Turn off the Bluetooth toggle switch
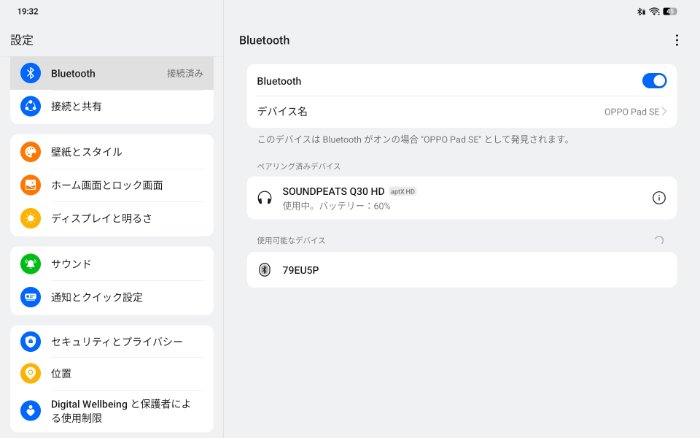This screenshot has height=438, width=700. 653,81
